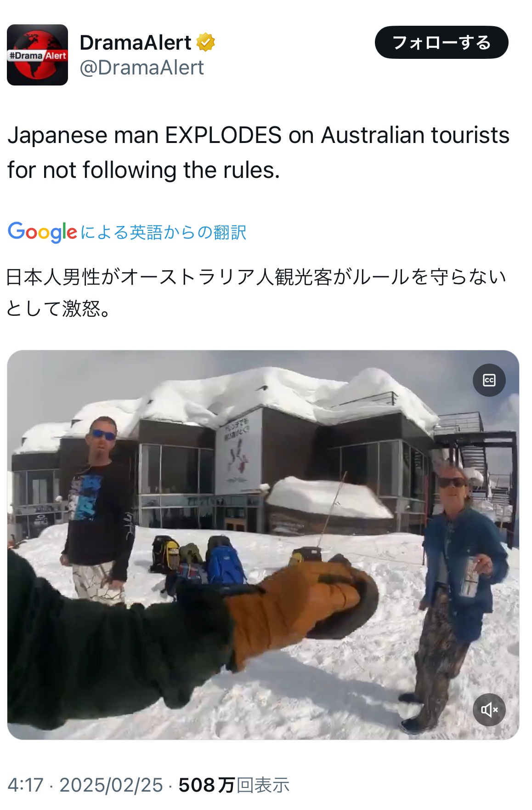Open the DramaAlert display name
Screen dimensions: 532x810
coord(136,43)
